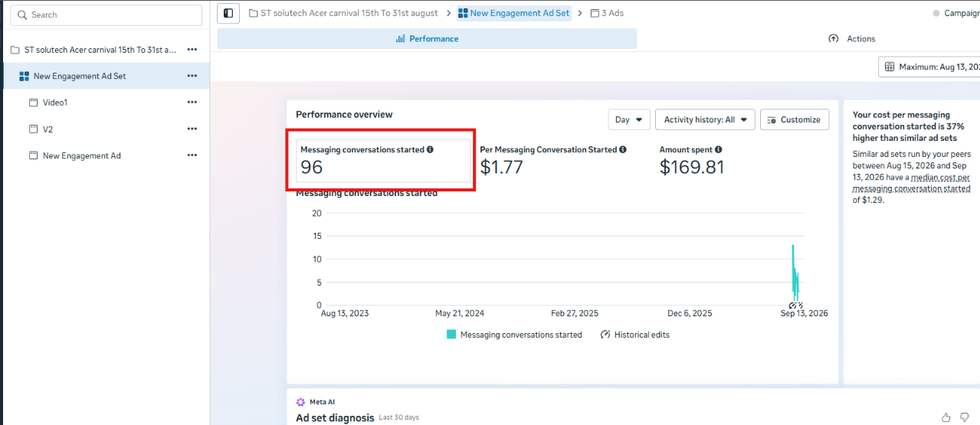
Task: Open more options for New Engagement Ad
Action: [x=192, y=155]
